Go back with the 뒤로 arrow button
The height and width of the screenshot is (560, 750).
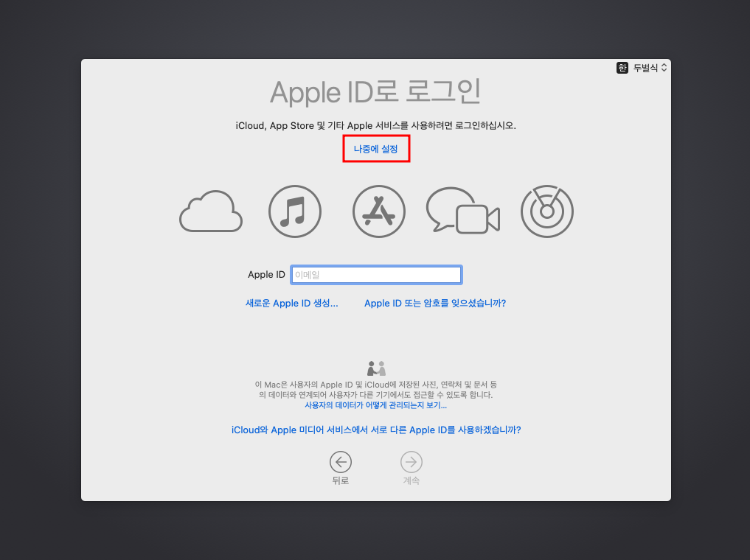(x=341, y=463)
